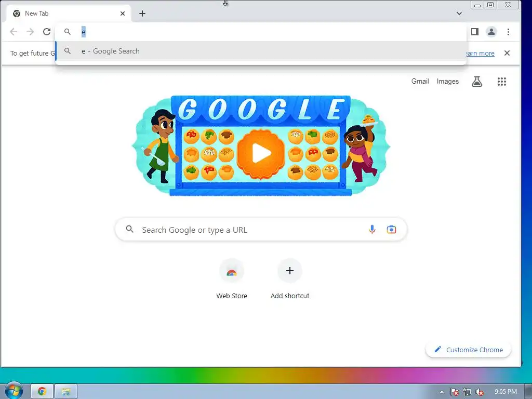The image size is (532, 399).
Task: Play the Google Doodle game
Action: 261,153
